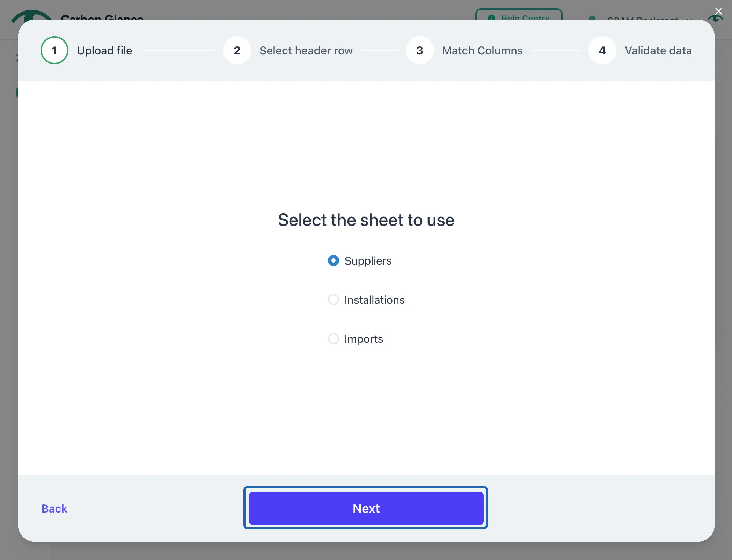This screenshot has width=732, height=560.
Task: Click the "Select the sheet to use" heading
Action: coord(366,220)
